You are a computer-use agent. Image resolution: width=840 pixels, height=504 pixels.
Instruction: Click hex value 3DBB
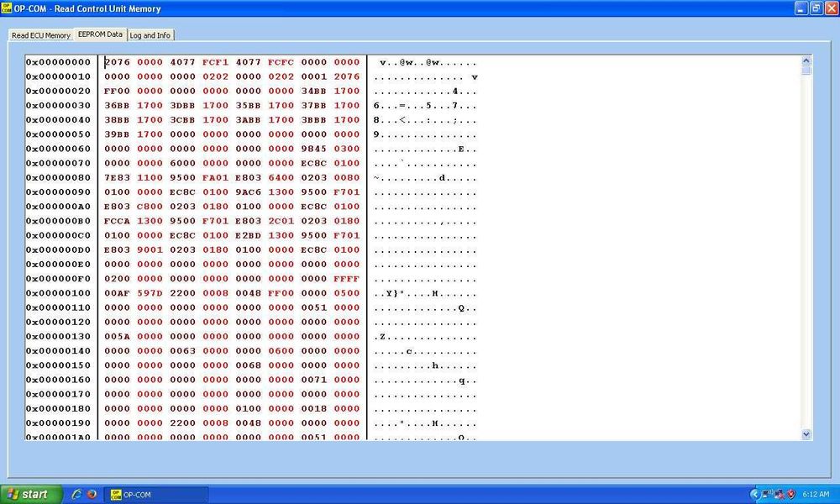(182, 106)
